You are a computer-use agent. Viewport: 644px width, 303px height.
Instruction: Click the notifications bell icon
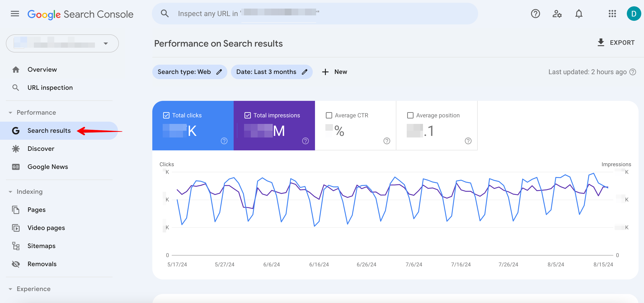click(x=579, y=13)
